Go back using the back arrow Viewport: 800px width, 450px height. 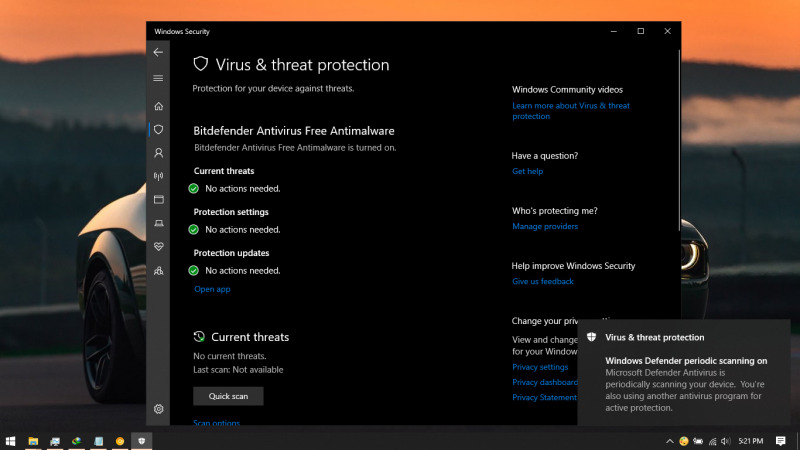click(x=158, y=53)
